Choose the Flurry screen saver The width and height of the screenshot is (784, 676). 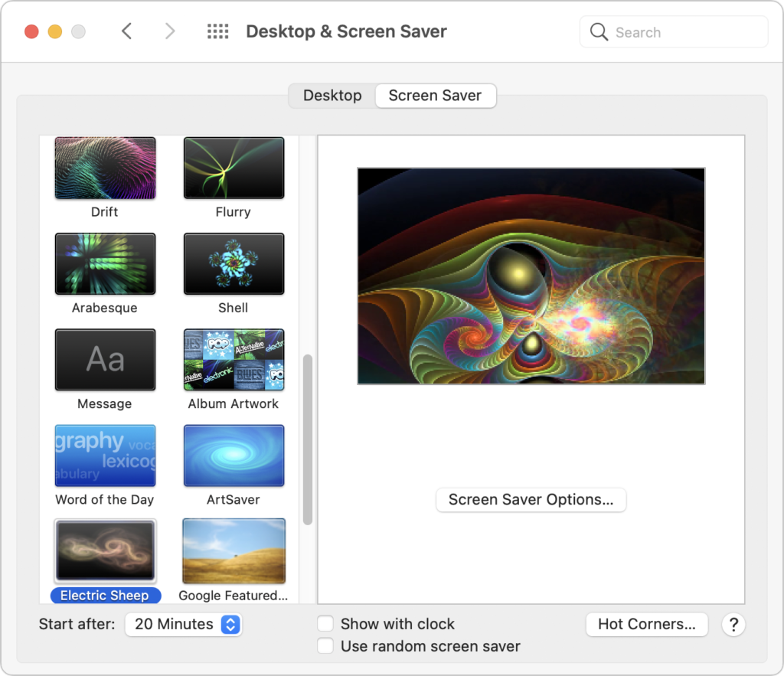click(234, 168)
